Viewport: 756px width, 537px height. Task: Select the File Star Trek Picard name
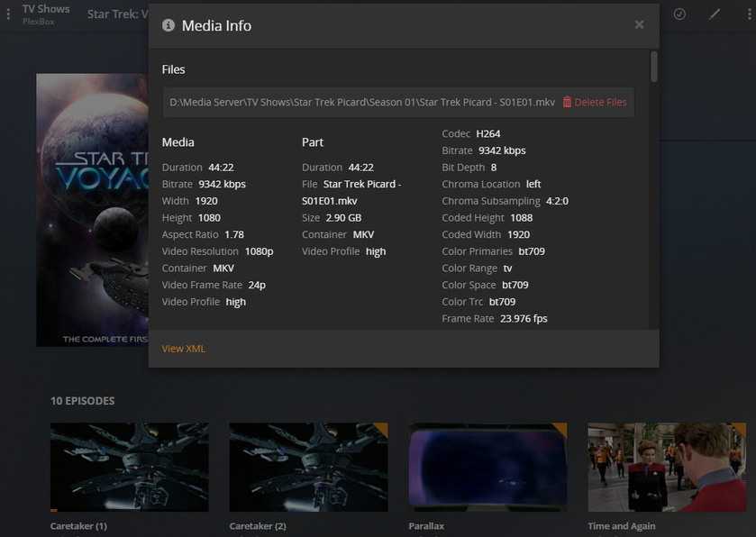pyautogui.click(x=351, y=192)
